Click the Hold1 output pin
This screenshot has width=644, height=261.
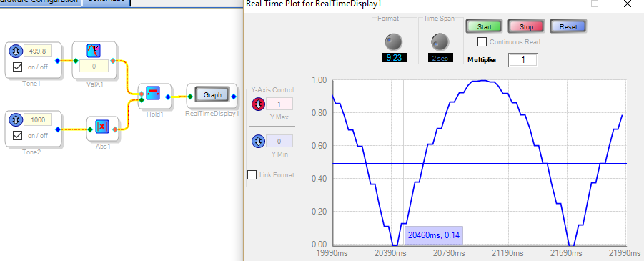pos(168,97)
